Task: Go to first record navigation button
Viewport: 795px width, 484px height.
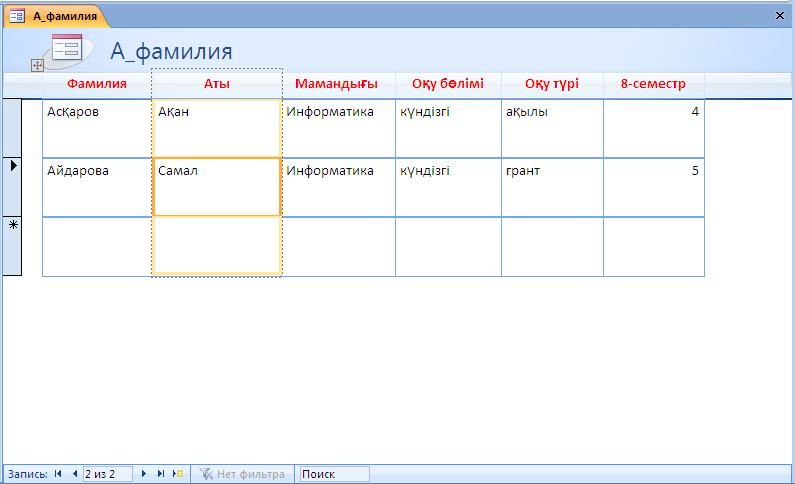Action: pos(58,474)
